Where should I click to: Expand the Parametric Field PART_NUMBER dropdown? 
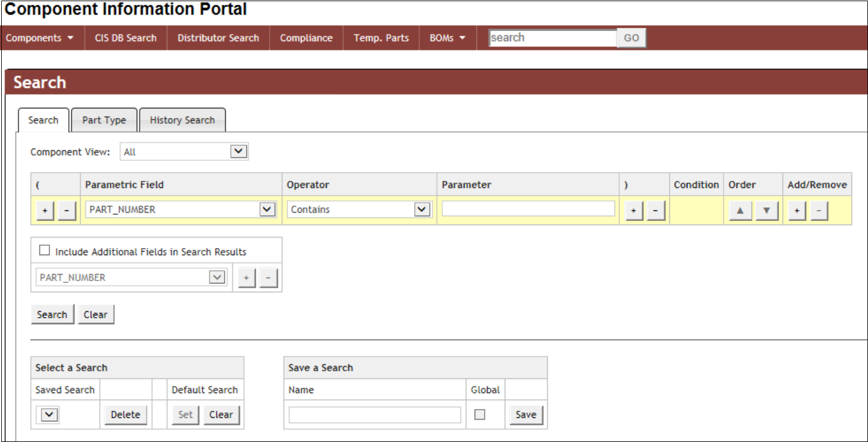point(268,209)
